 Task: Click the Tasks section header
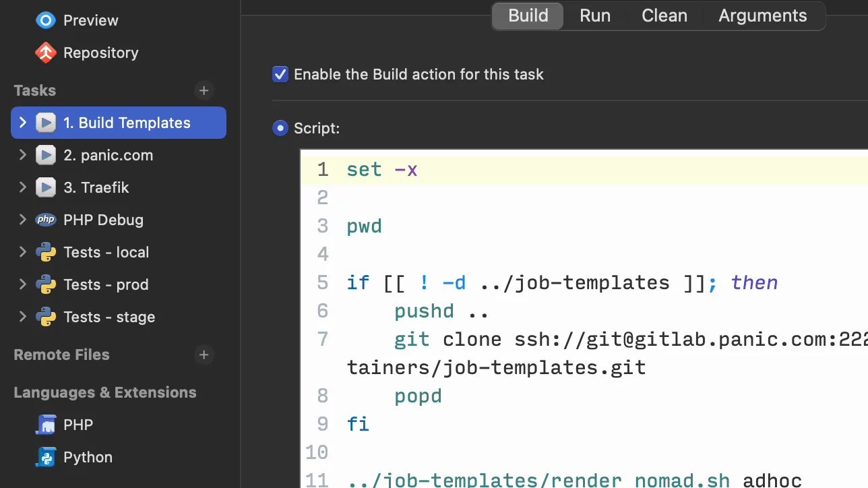point(35,90)
